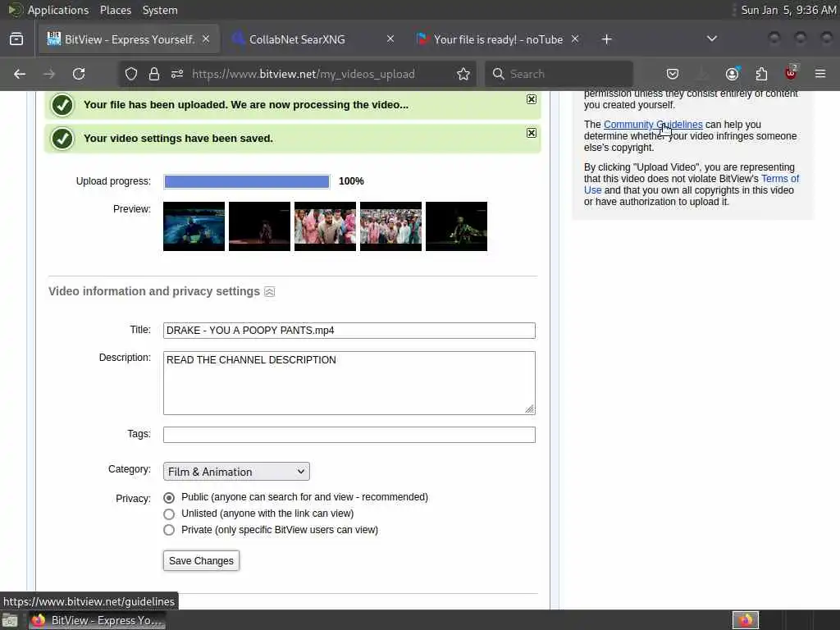The image size is (840, 630).
Task: Dismiss the 'video settings have been saved' message
Action: (x=531, y=133)
